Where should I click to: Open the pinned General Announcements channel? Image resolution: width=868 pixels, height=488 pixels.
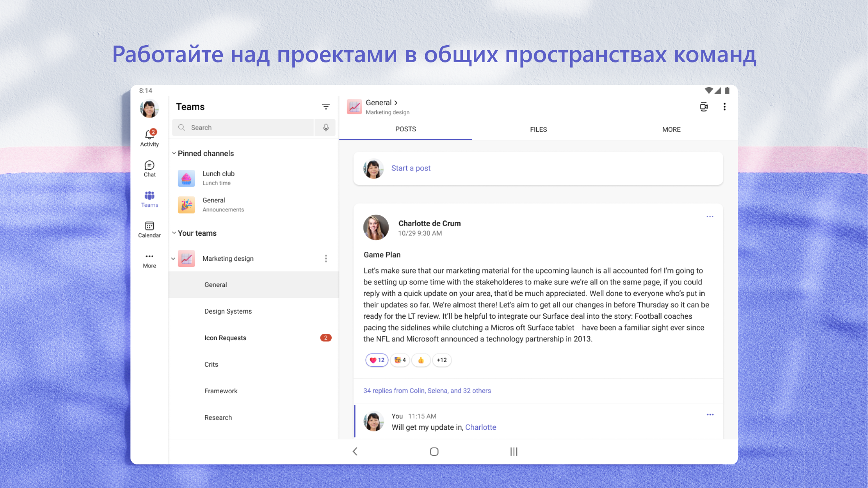coord(254,205)
